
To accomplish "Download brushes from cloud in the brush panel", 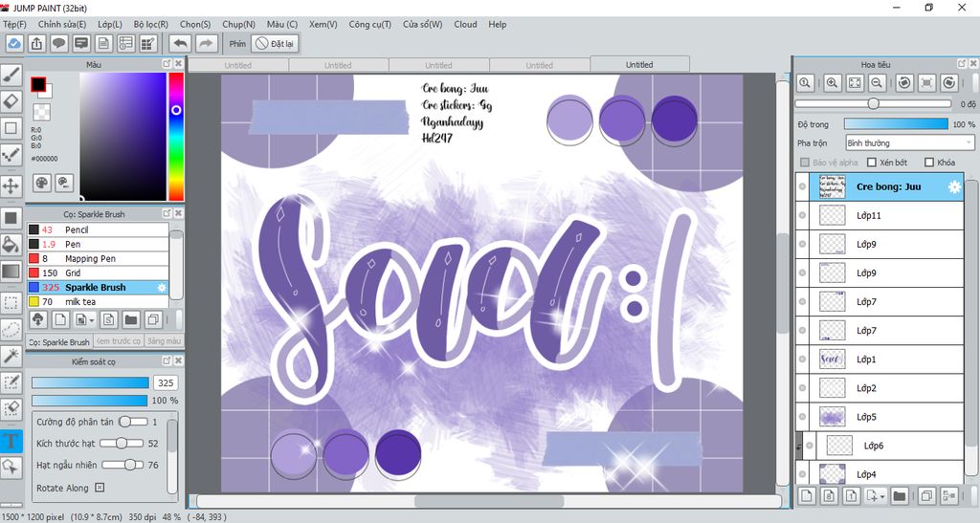I will click(x=38, y=320).
